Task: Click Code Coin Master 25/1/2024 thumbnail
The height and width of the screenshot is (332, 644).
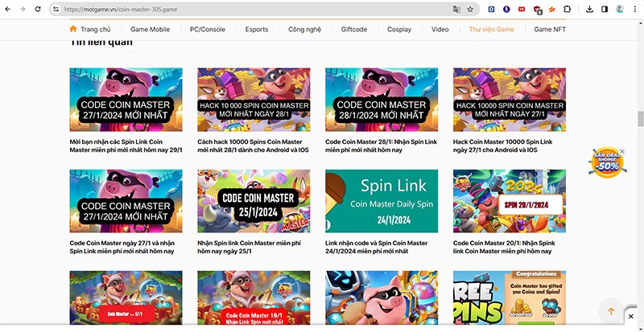Action: click(254, 201)
